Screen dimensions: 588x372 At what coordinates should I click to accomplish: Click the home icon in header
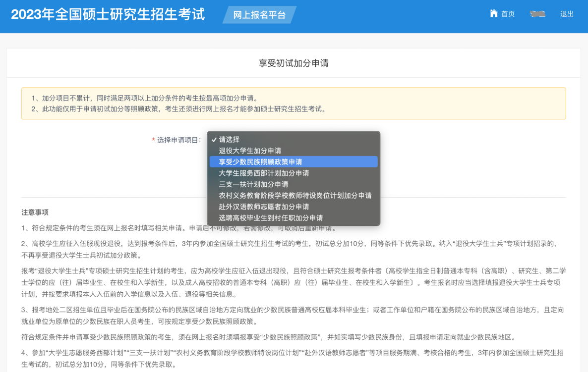493,13
